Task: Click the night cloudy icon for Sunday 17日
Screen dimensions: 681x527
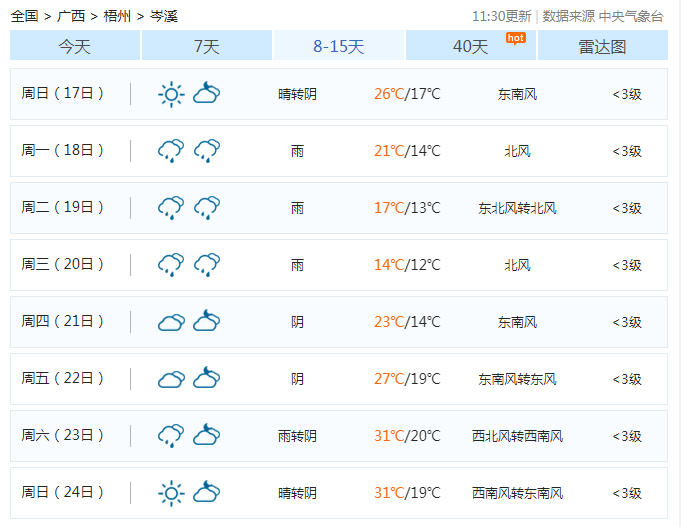Action: point(207,94)
